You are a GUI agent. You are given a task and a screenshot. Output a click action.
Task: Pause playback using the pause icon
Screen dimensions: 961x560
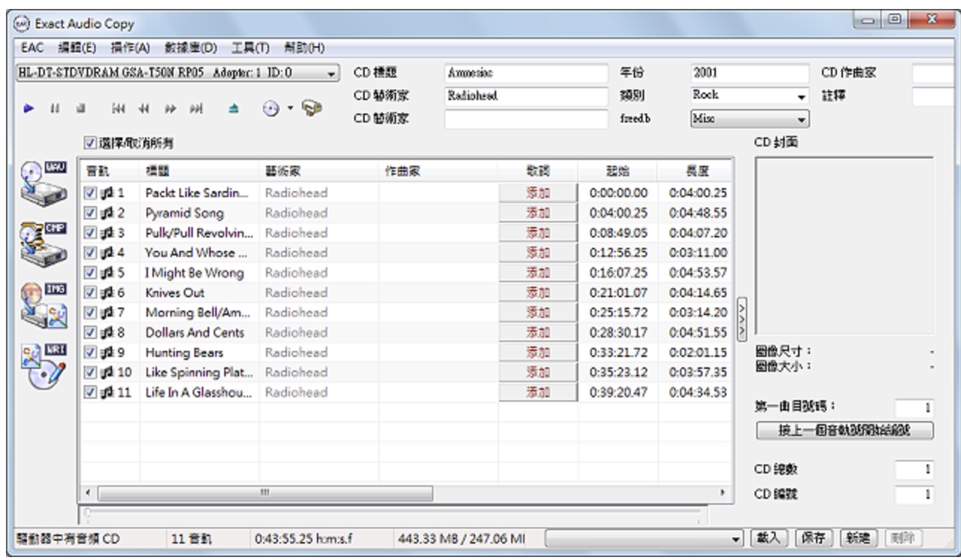(x=54, y=108)
